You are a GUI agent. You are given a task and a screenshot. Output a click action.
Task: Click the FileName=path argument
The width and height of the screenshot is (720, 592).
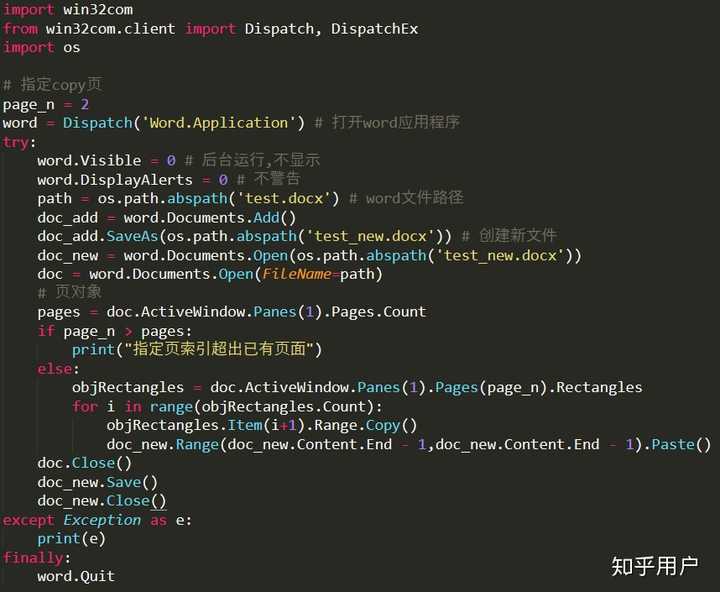pyautogui.click(x=319, y=274)
